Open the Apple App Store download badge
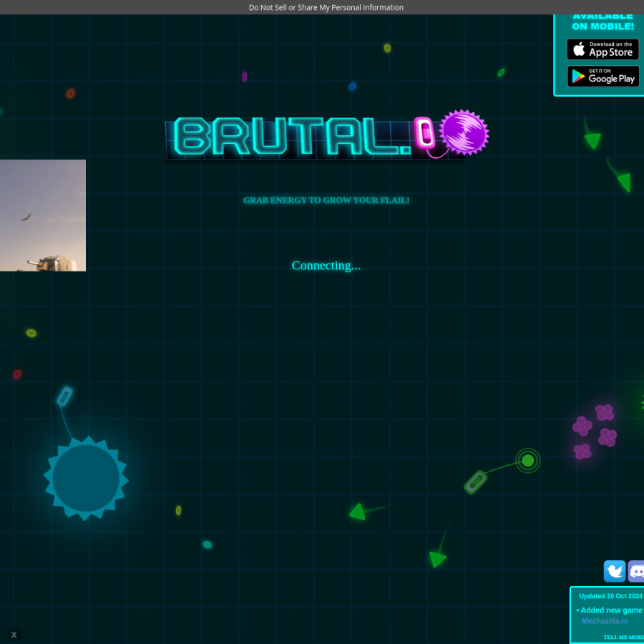644x644 pixels. tap(602, 49)
